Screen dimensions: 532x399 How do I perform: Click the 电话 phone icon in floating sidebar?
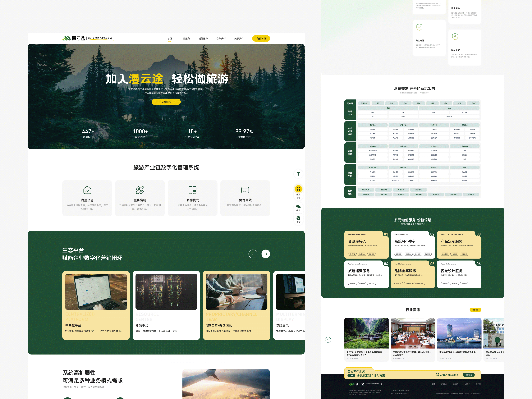[x=298, y=218]
